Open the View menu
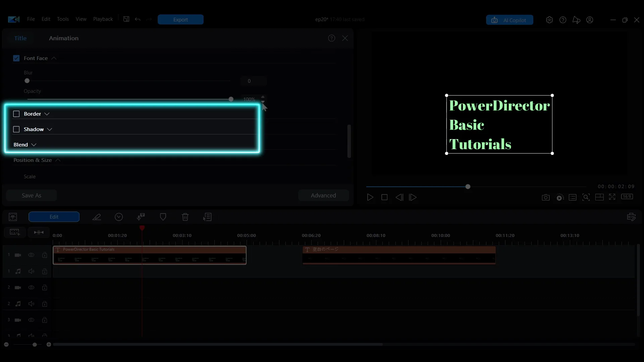Viewport: 644px width, 362px height. pos(81,19)
